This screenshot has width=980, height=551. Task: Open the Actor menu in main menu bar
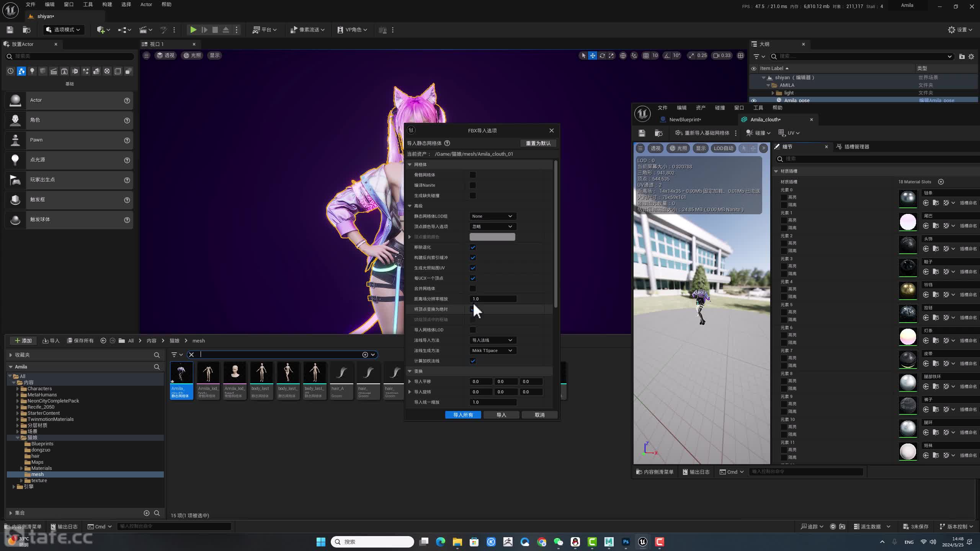pyautogui.click(x=146, y=5)
